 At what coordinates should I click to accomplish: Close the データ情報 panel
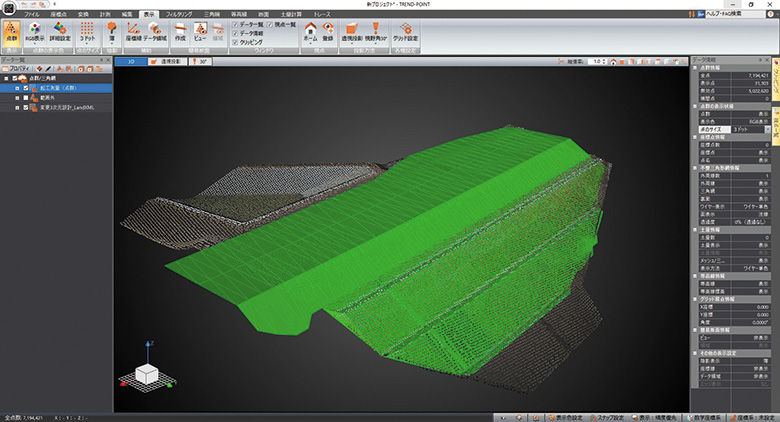(x=767, y=60)
